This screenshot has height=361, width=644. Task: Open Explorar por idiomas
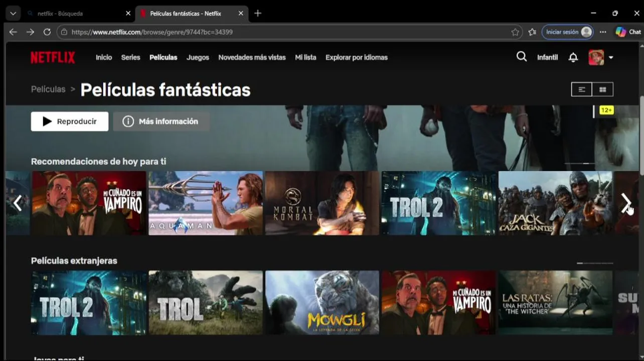(357, 58)
